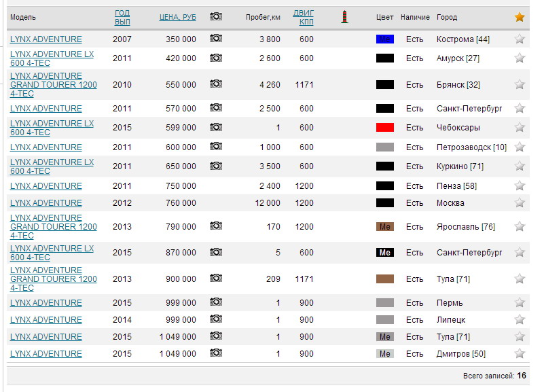
Task: Open photos for the 420 000 Амурск listing
Action: 216,58
